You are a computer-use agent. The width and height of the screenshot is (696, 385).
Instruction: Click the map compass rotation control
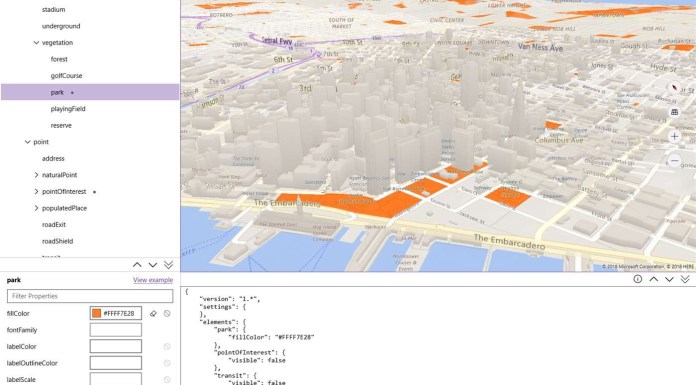(674, 88)
